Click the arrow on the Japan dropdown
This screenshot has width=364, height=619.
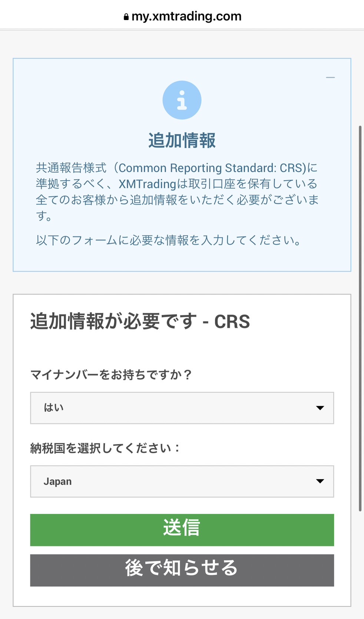pyautogui.click(x=320, y=481)
